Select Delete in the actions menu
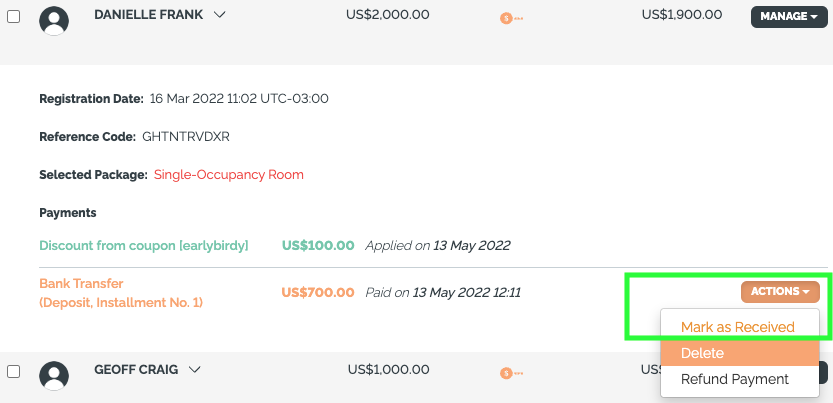 point(740,353)
